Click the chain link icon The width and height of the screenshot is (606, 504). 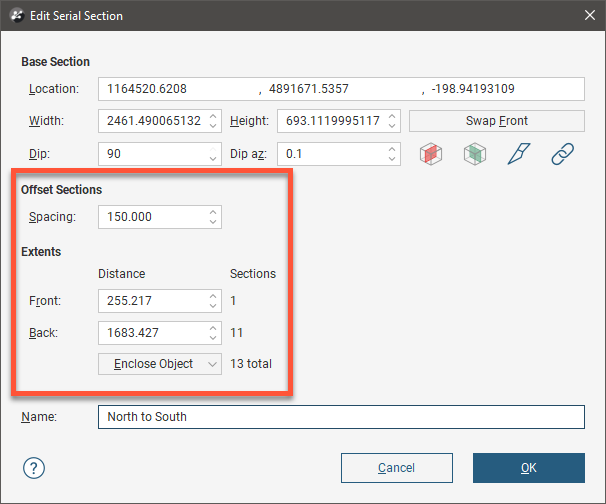tap(563, 155)
